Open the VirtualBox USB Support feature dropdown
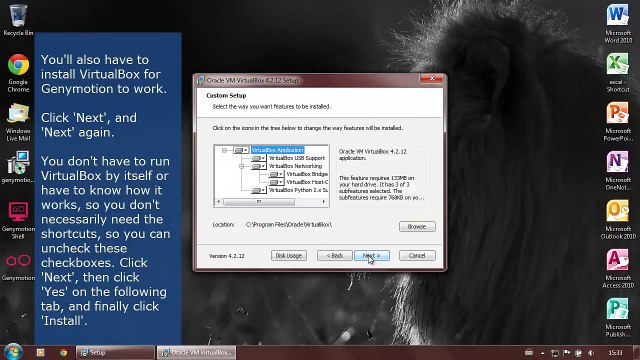 (259, 158)
